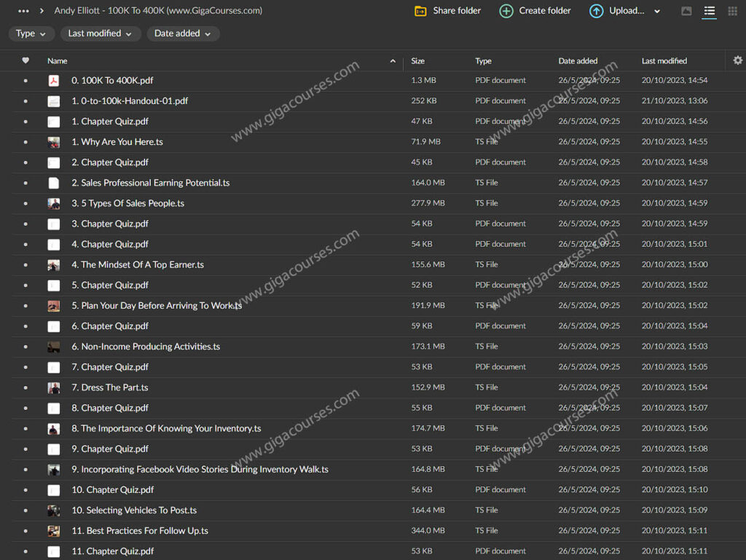Open the Date added filter dropdown

tap(182, 33)
